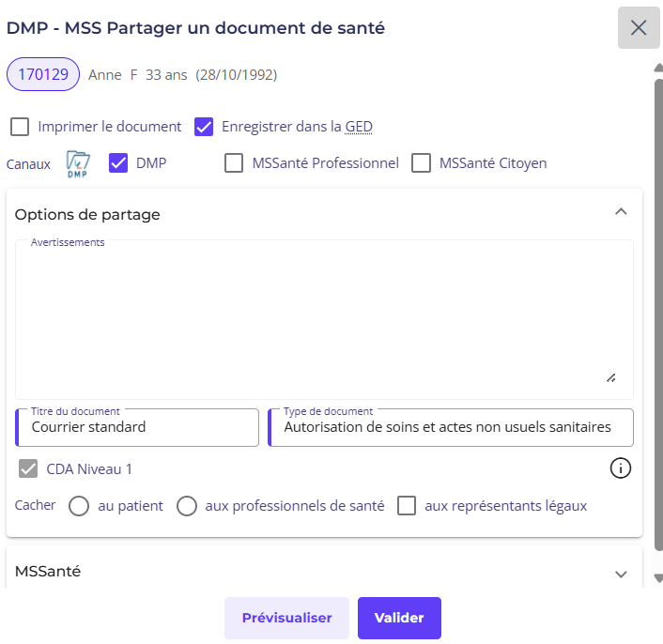Screen dimensions: 663x644
Task: Enable MSSanté Citoyen channel
Action: pyautogui.click(x=422, y=163)
